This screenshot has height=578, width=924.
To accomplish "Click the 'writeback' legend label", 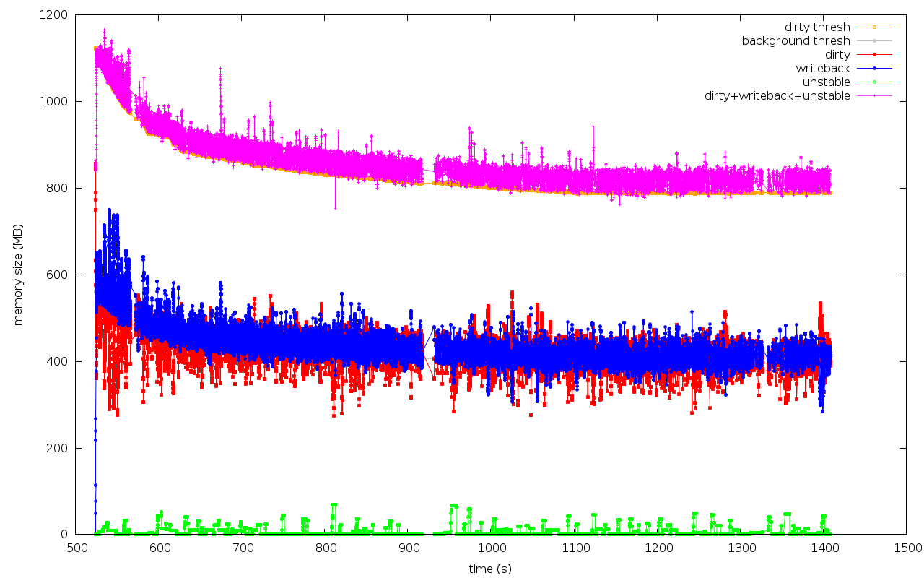I will 823,69.
